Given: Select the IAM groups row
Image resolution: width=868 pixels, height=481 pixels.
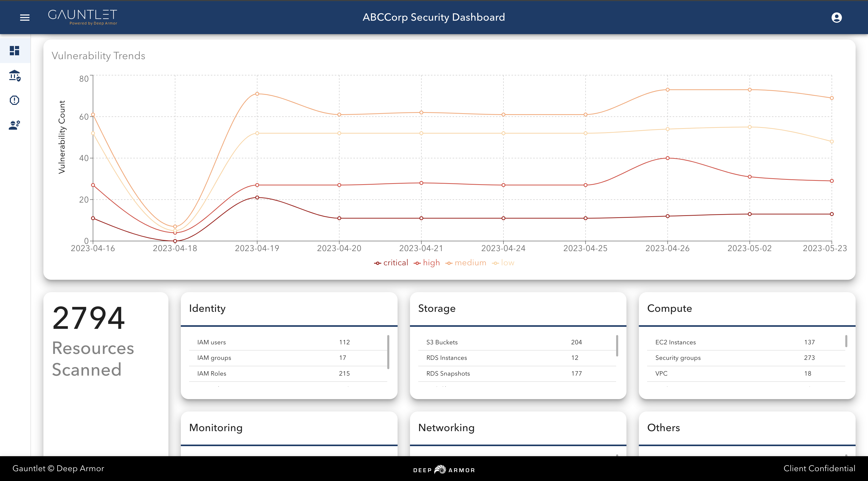Looking at the screenshot, I should pyautogui.click(x=288, y=358).
